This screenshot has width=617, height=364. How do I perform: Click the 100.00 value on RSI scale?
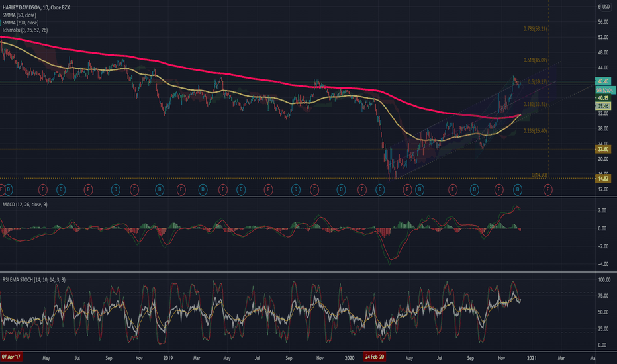[604, 280]
